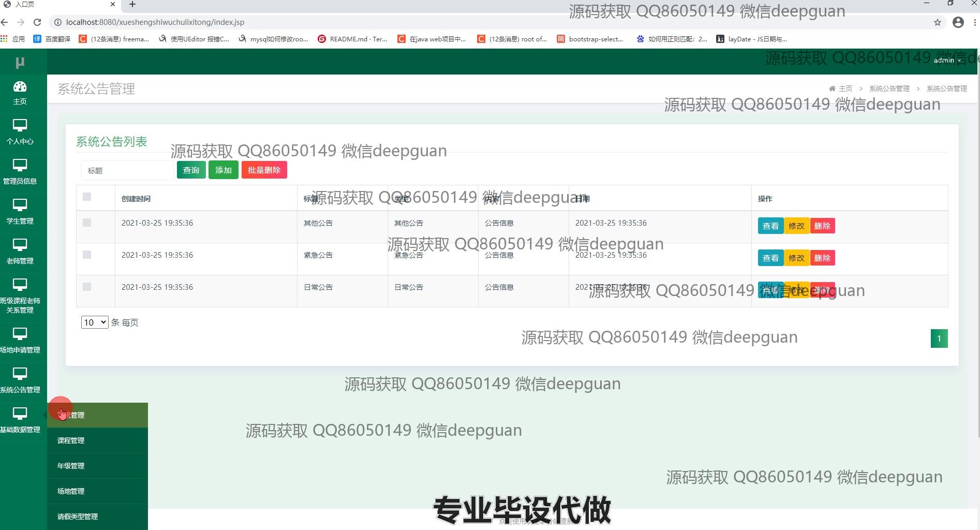Toggle the select-all checkbox in table header
The width and height of the screenshot is (980, 530).
pyautogui.click(x=87, y=197)
